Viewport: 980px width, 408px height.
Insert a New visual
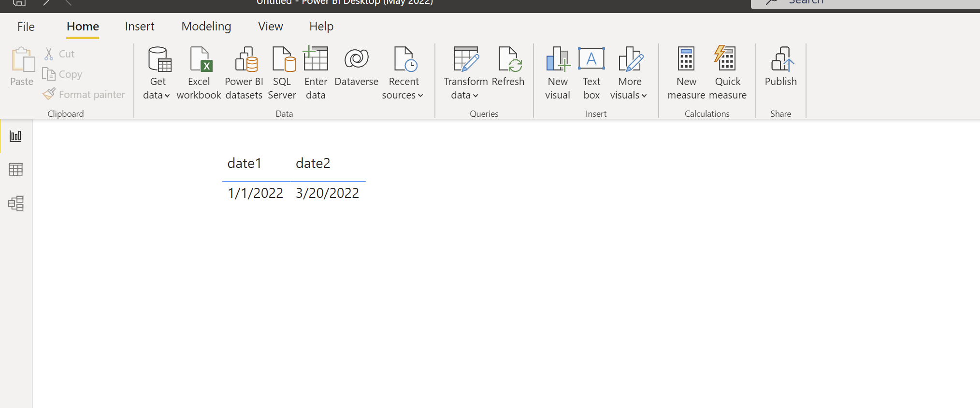[x=558, y=73]
